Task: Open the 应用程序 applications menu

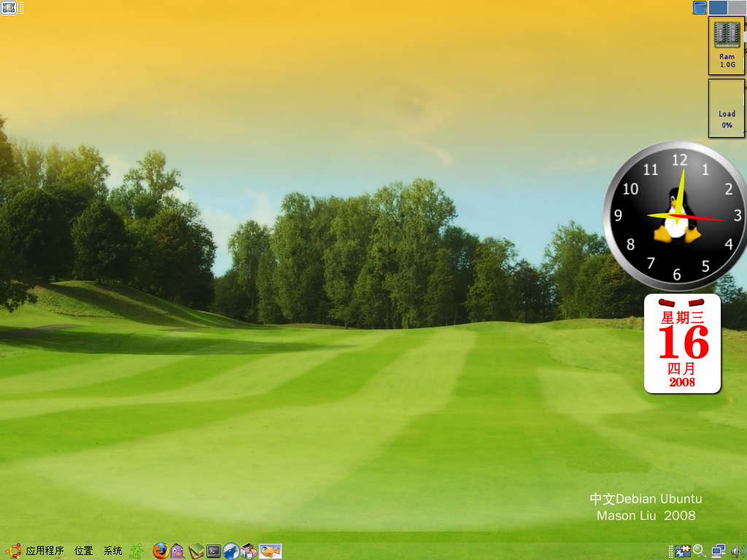Action: (44, 551)
